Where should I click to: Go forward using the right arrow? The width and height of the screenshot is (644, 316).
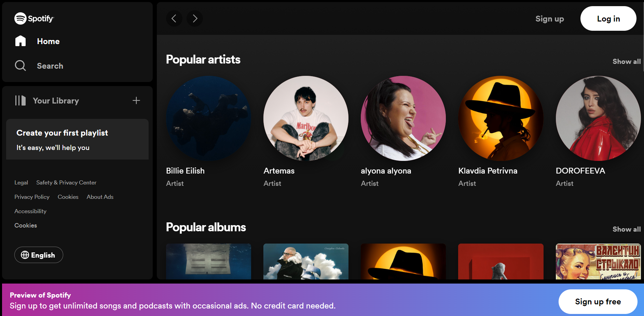(x=195, y=18)
